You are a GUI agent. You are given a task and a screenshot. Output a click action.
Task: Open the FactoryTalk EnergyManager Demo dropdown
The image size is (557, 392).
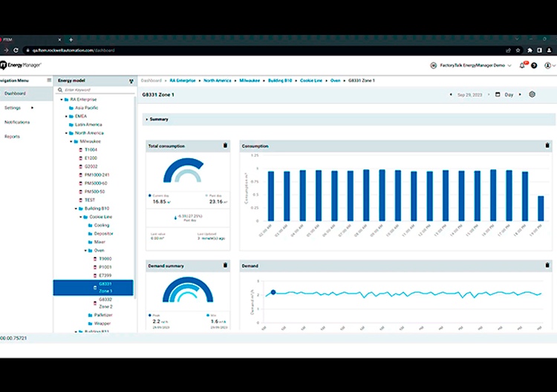[x=472, y=65]
